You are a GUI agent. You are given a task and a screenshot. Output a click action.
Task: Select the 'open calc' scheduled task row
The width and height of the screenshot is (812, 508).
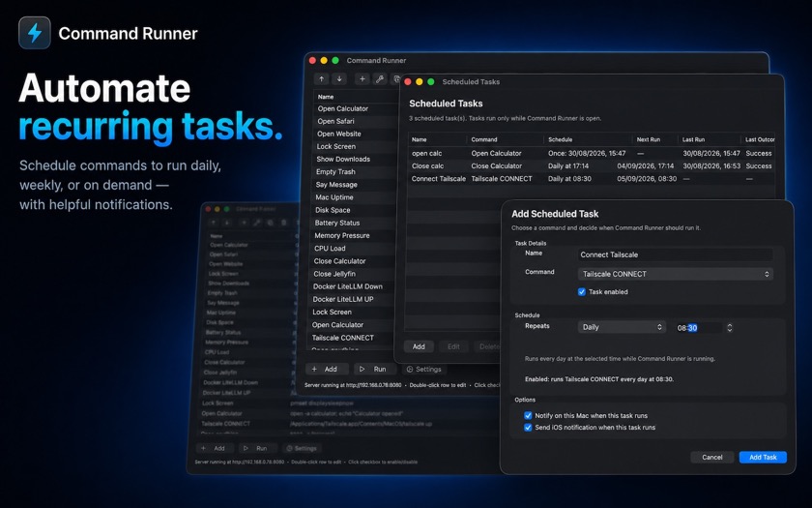592,154
